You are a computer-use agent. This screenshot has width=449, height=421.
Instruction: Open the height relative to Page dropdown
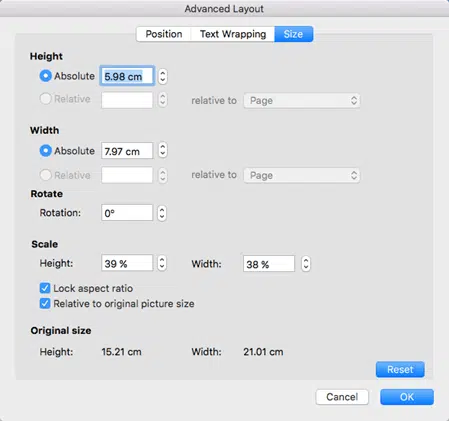click(302, 100)
